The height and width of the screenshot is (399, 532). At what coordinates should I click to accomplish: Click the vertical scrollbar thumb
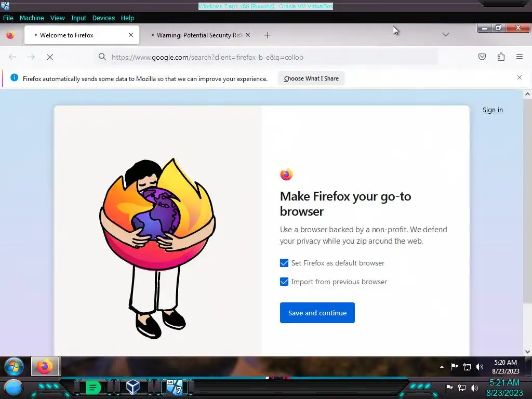tap(528, 201)
